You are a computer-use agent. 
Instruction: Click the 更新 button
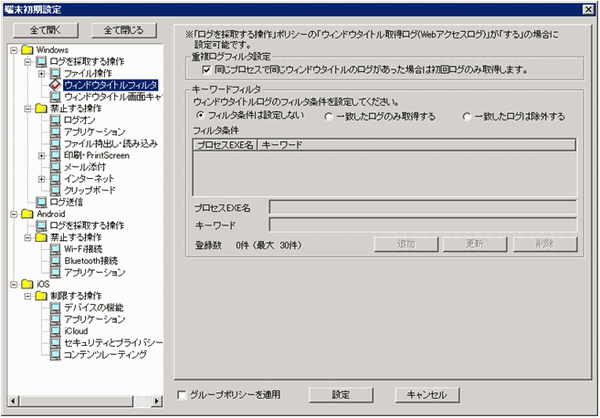click(x=475, y=244)
